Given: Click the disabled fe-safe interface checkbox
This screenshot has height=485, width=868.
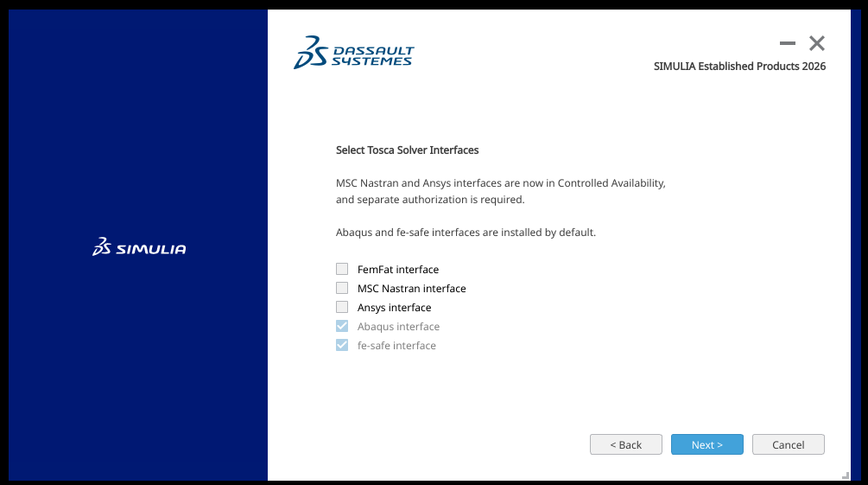Looking at the screenshot, I should click(342, 345).
